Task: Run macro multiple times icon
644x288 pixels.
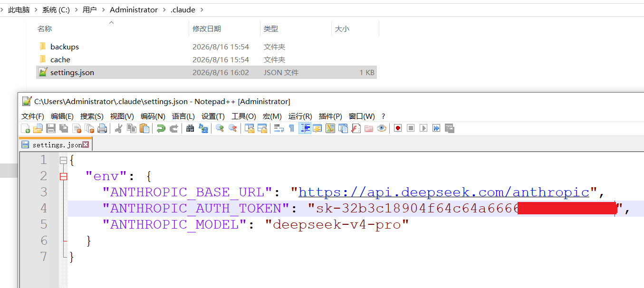Action: (436, 128)
